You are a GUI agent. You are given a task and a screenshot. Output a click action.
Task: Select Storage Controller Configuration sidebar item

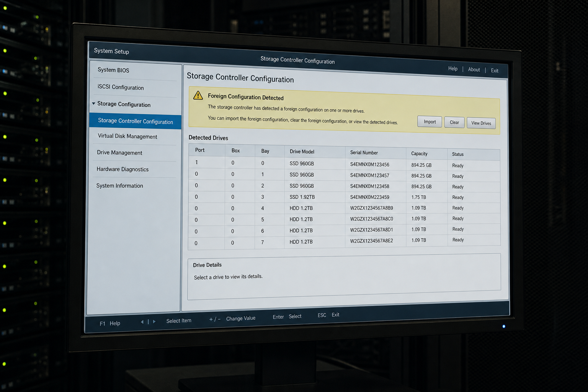coord(135,121)
